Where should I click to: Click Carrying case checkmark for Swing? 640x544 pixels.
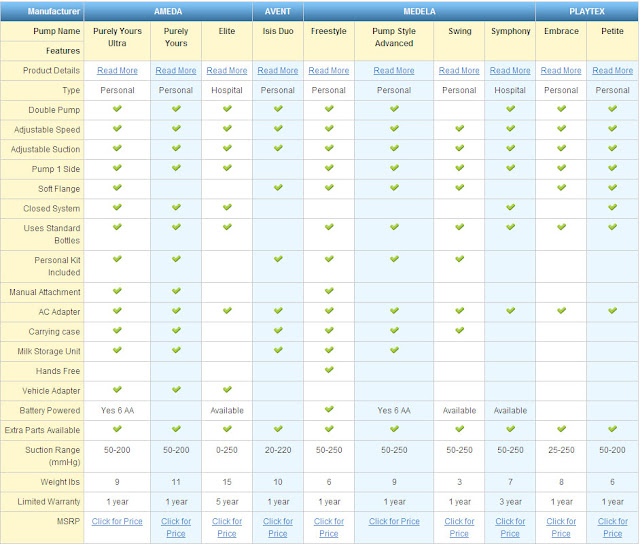(x=459, y=330)
